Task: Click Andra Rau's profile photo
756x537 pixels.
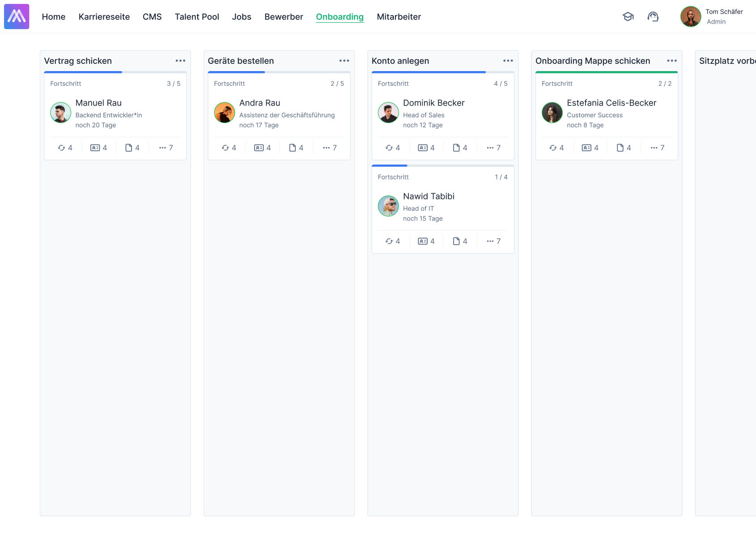Action: pos(225,113)
